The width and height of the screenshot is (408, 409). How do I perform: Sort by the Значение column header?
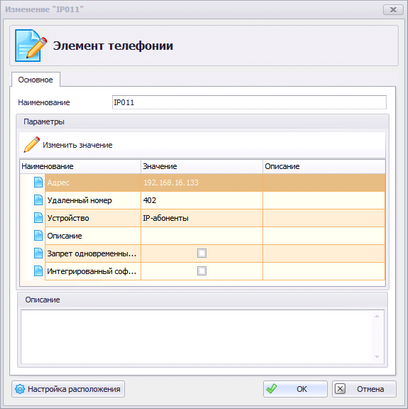click(202, 166)
